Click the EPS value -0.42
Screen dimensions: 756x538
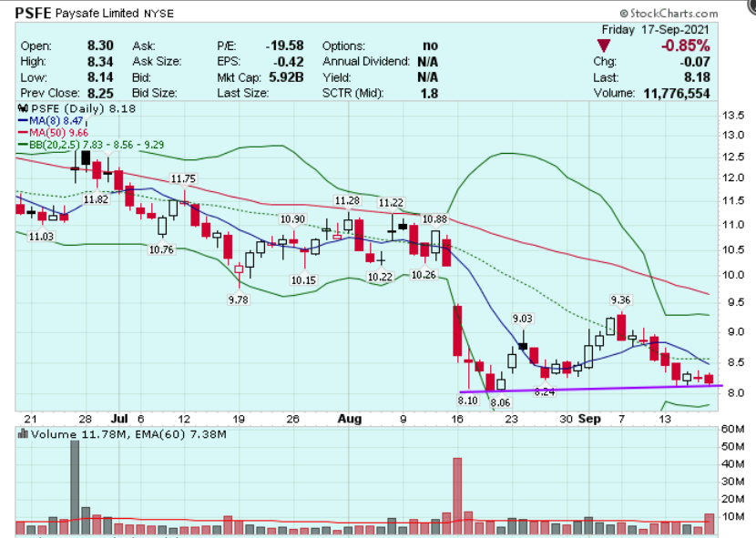pyautogui.click(x=288, y=62)
